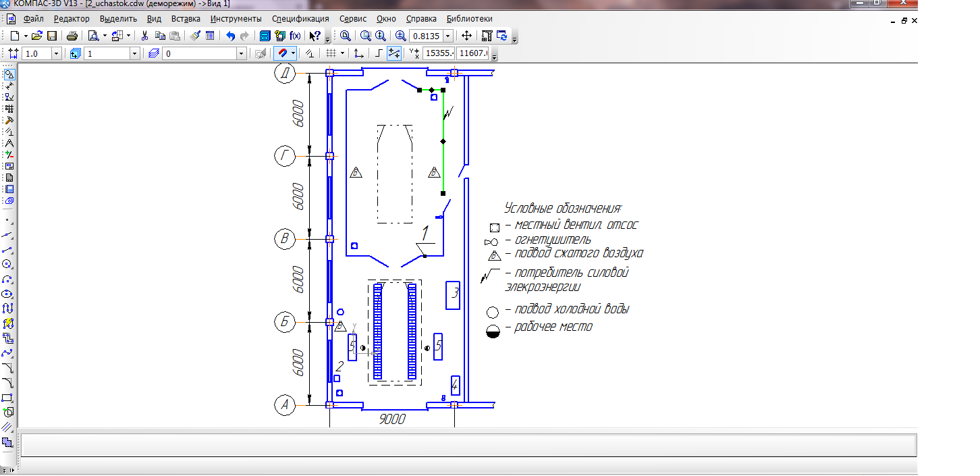Select the Circle tool
The image size is (980, 476).
point(8,264)
